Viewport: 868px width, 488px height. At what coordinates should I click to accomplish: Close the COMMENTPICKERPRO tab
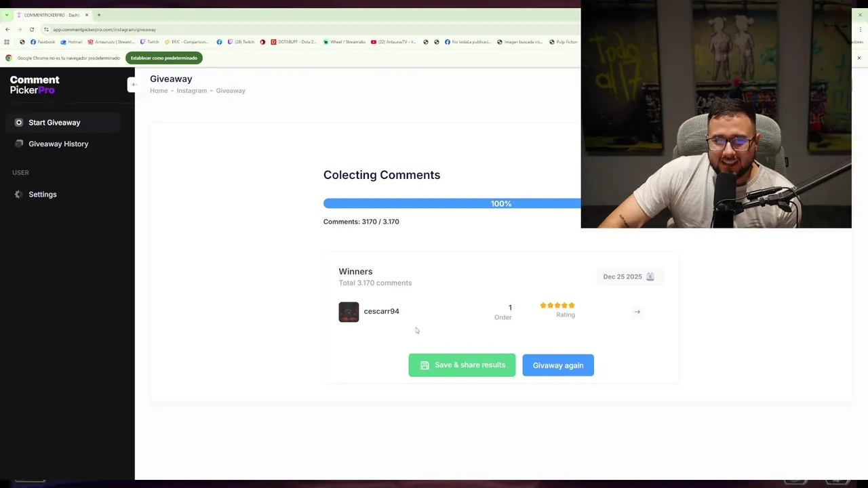click(x=87, y=15)
